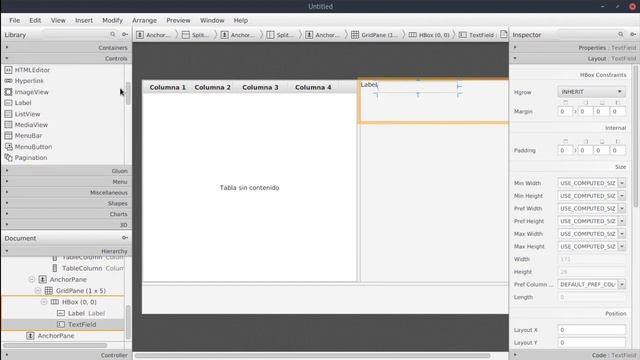Image resolution: width=640 pixels, height=360 pixels.
Task: Collapse the Controls library section
Action: [x=66, y=59]
